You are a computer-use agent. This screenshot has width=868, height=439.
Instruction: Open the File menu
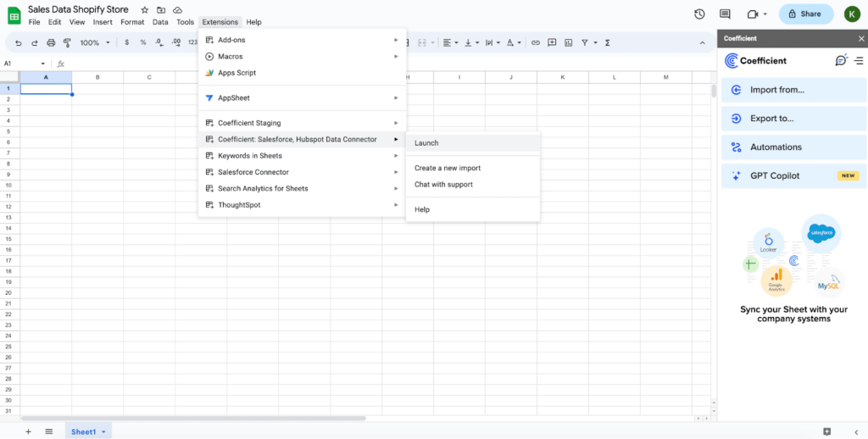pyautogui.click(x=34, y=22)
